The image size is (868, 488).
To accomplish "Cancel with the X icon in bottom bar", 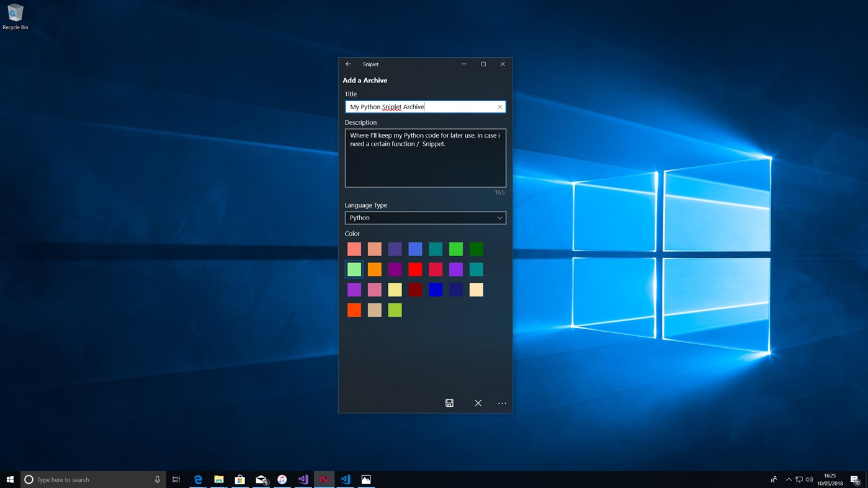I will coord(478,403).
